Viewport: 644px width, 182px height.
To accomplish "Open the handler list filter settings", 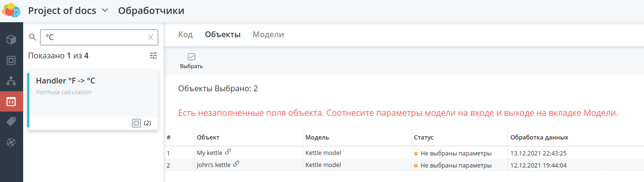I will tap(153, 56).
